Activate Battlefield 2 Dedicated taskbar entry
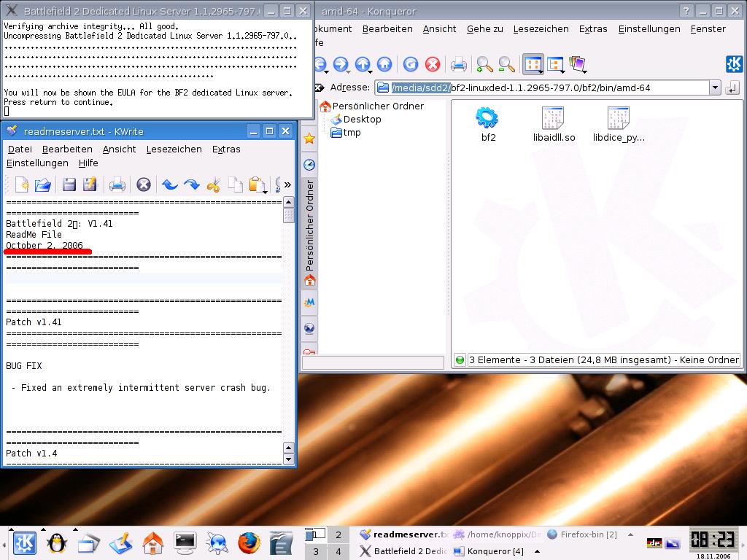747x560 pixels. click(x=403, y=551)
